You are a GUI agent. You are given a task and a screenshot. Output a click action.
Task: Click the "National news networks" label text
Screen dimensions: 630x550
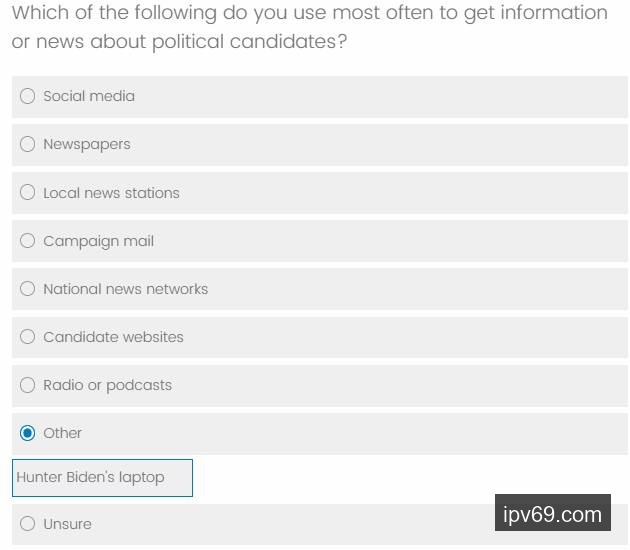125,289
